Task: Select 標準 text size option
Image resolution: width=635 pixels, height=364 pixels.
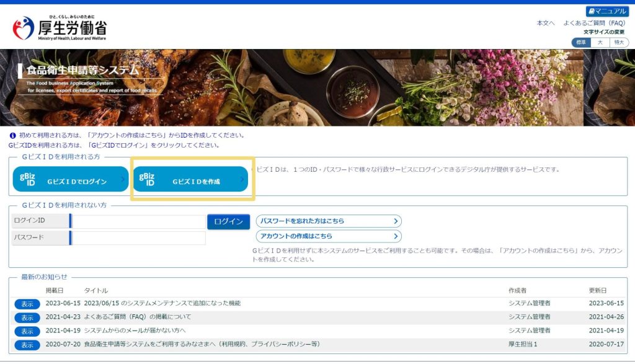Action: click(x=581, y=42)
